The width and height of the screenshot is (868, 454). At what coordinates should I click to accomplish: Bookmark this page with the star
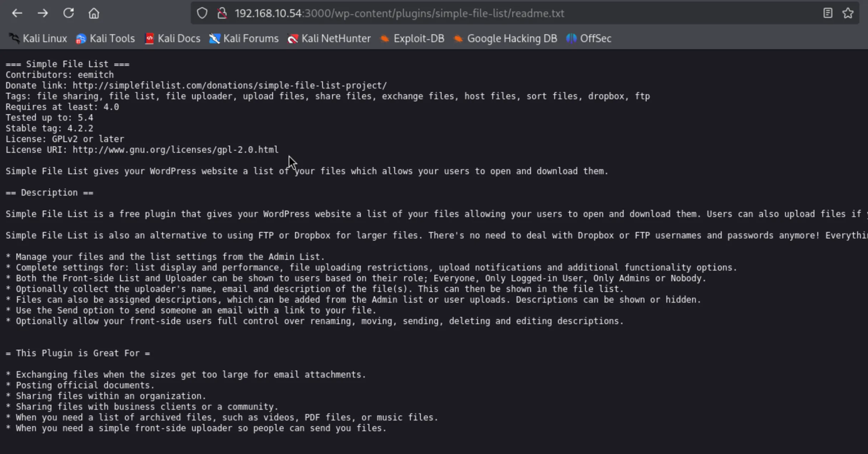(x=848, y=14)
